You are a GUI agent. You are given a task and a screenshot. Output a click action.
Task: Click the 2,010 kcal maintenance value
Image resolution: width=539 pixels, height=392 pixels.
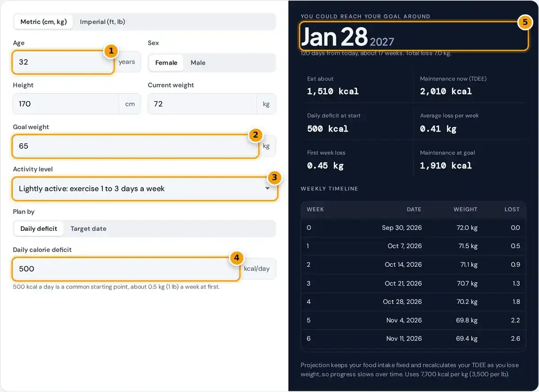tap(446, 92)
